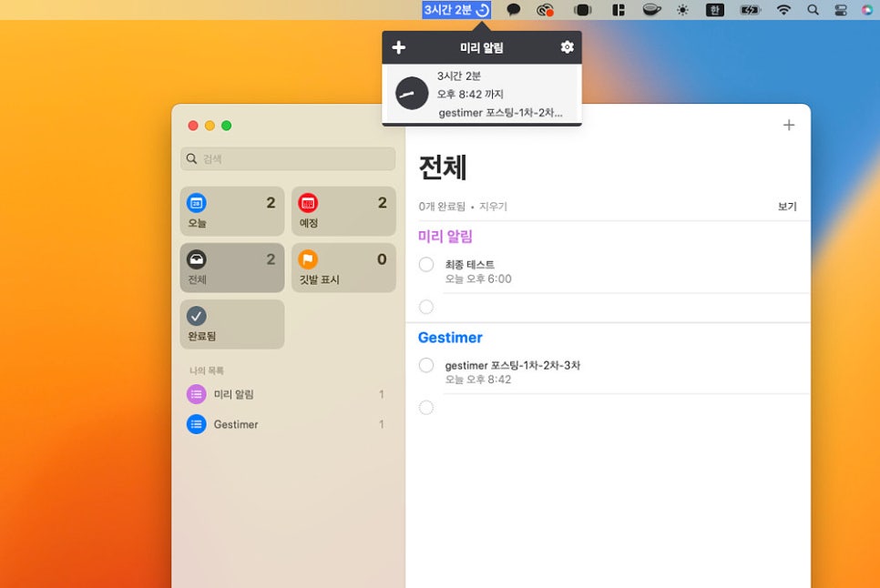Viewport: 880px width, 588px height.
Task: Select 미리 알림 list in sidebar
Action: pos(286,394)
